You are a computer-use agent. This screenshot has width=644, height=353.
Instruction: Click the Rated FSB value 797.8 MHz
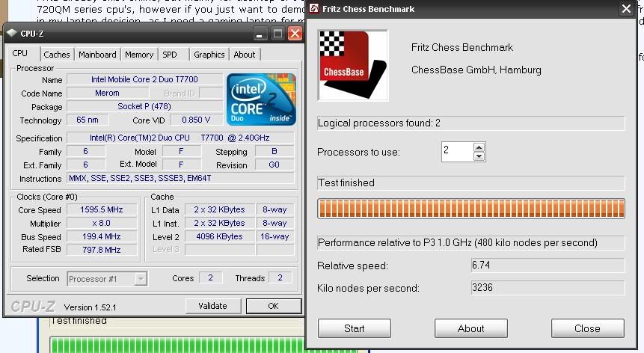[x=102, y=250]
